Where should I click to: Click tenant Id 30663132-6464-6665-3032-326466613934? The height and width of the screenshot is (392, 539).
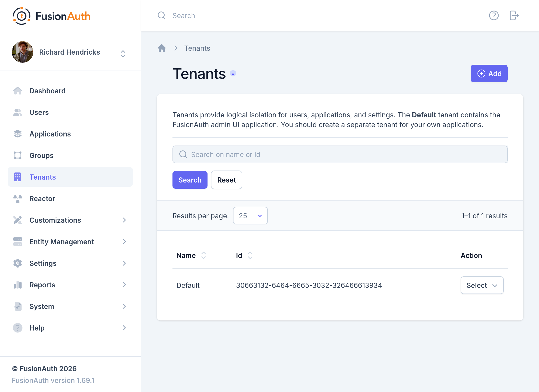(309, 285)
